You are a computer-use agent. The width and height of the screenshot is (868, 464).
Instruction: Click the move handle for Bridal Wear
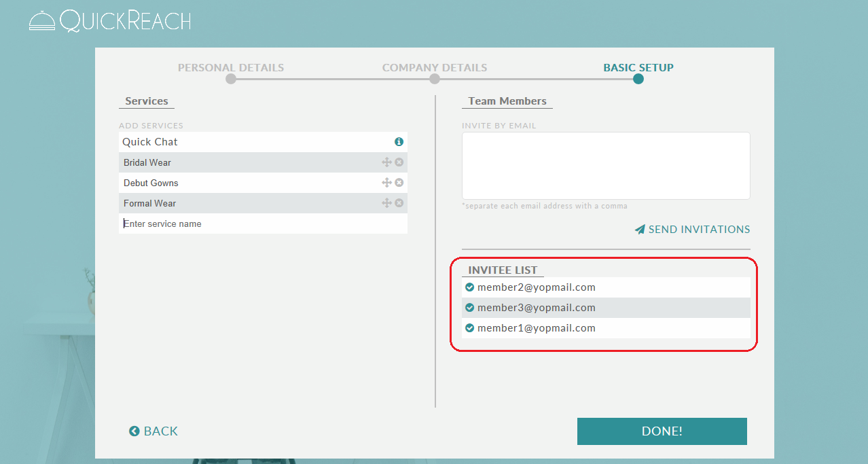coord(386,162)
